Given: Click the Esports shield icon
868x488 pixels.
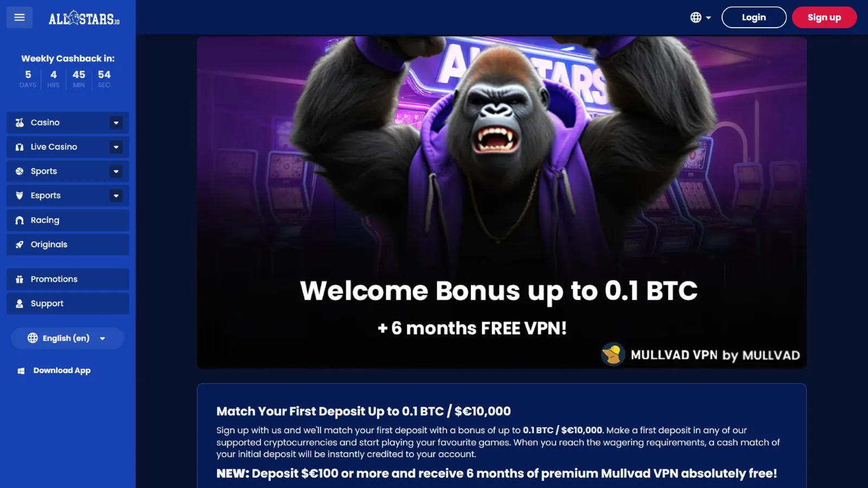Looking at the screenshot, I should pyautogui.click(x=20, y=196).
